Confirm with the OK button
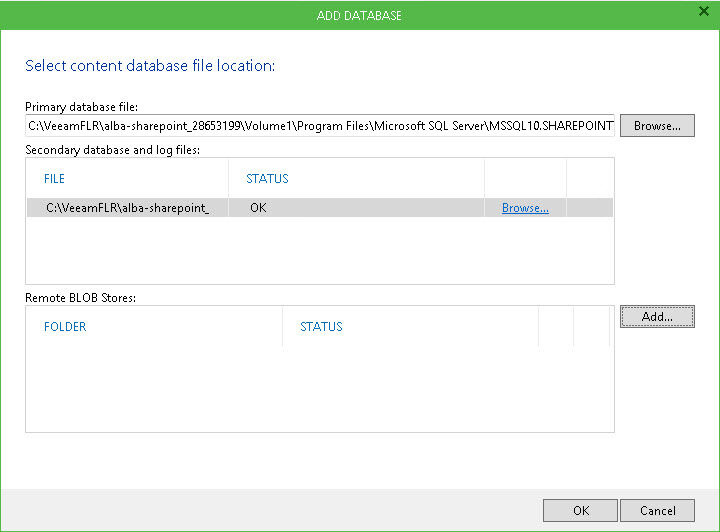 pyautogui.click(x=580, y=510)
